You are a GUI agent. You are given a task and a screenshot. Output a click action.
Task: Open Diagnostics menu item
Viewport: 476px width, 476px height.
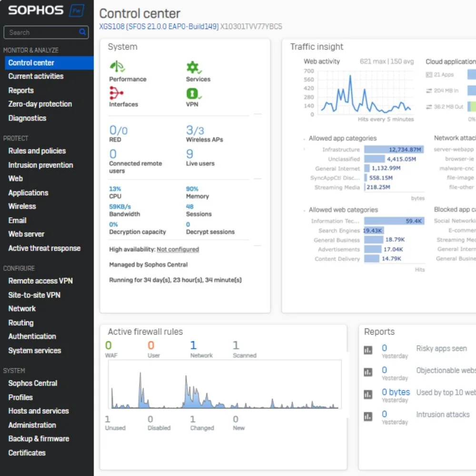tap(27, 118)
